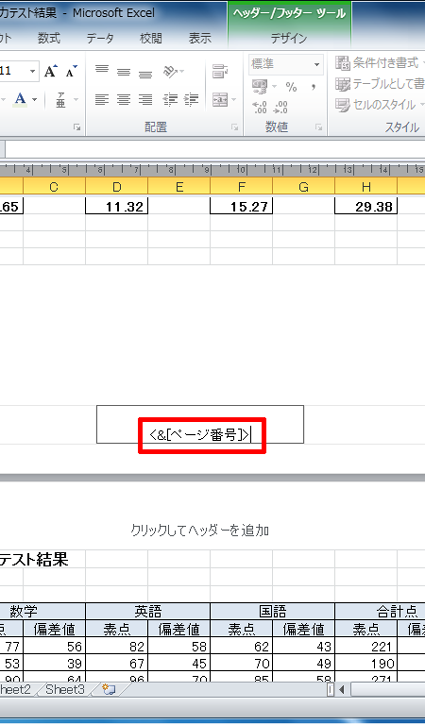The image size is (425, 725).
Task: Center text horizontally
Action: click(x=123, y=99)
